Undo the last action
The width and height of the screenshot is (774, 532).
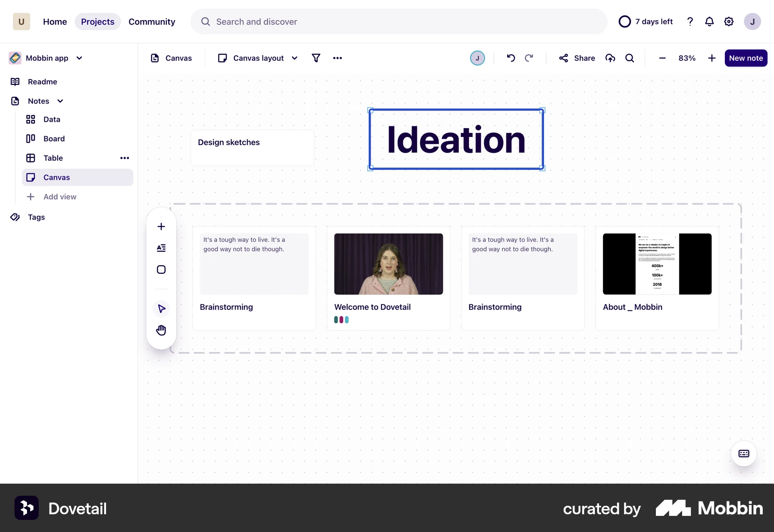[x=511, y=58]
